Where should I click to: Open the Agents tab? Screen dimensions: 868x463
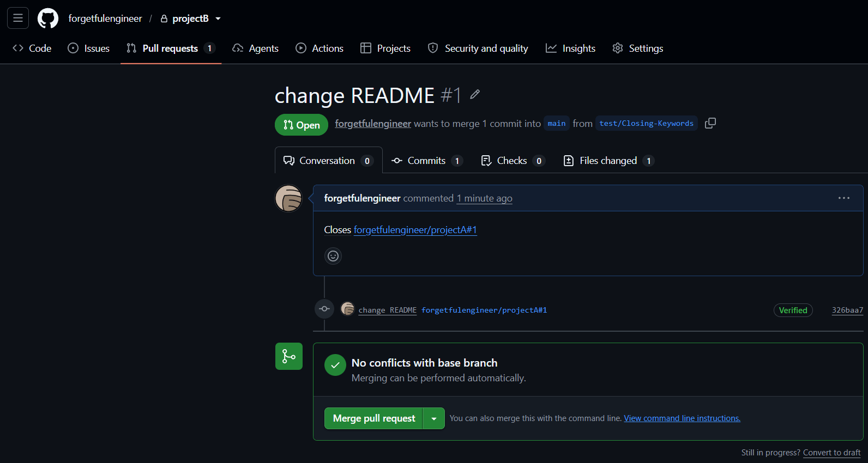point(255,48)
